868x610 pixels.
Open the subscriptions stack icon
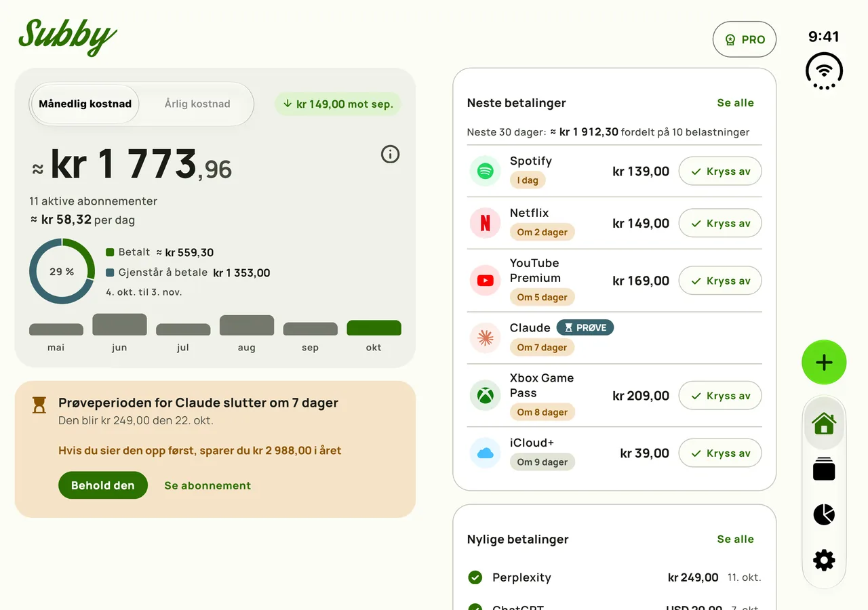coord(824,469)
